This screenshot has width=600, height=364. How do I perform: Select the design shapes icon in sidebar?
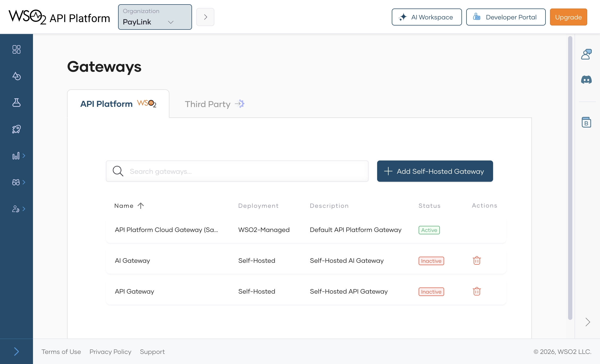tap(16, 76)
